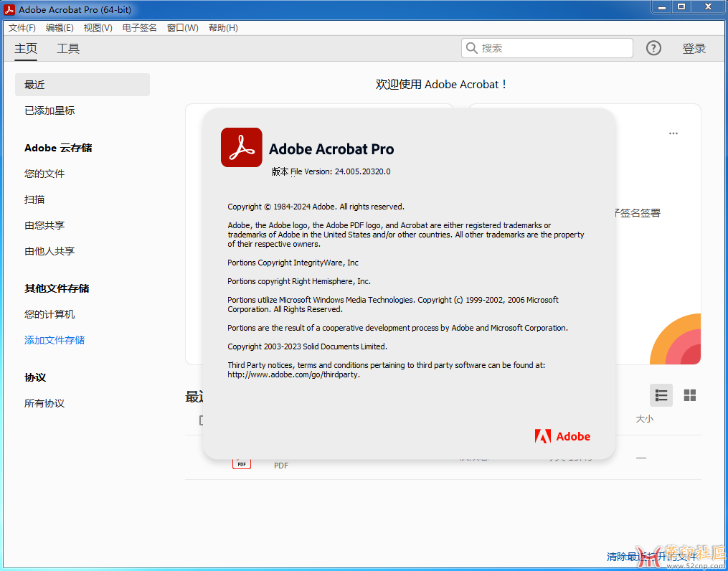Close the Adobe Acrobat Pro window
Image resolution: width=728 pixels, height=571 pixels.
tap(708, 7)
